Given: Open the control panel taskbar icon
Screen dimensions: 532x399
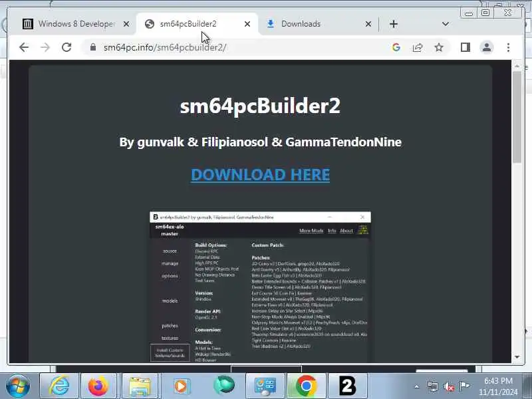Looking at the screenshot, I should click(x=265, y=386).
